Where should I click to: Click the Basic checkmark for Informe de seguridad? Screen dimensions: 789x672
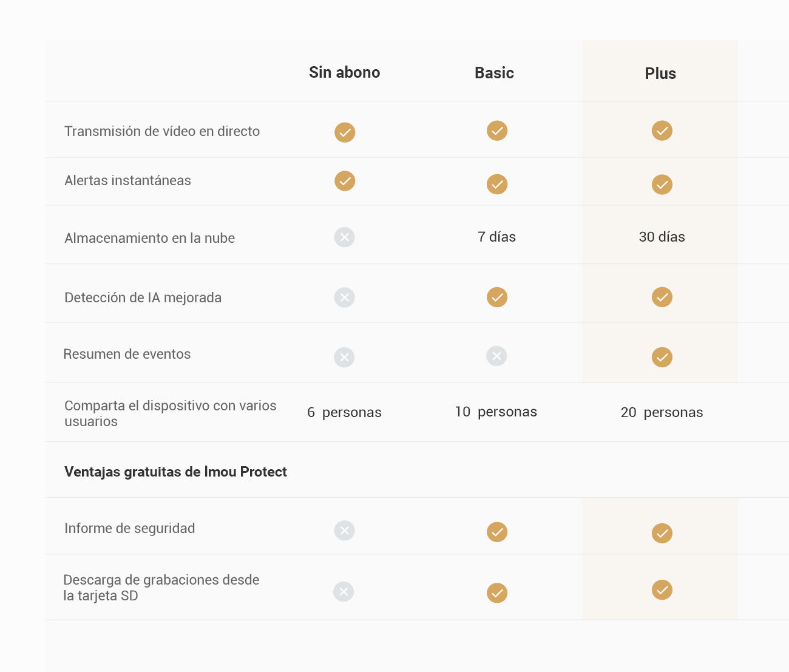[x=497, y=532]
